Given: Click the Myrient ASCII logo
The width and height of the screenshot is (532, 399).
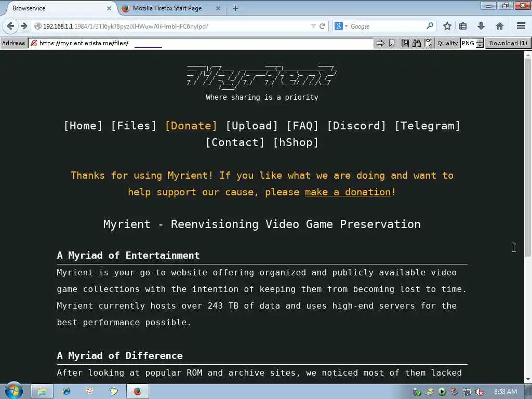Looking at the screenshot, I should 262,77.
